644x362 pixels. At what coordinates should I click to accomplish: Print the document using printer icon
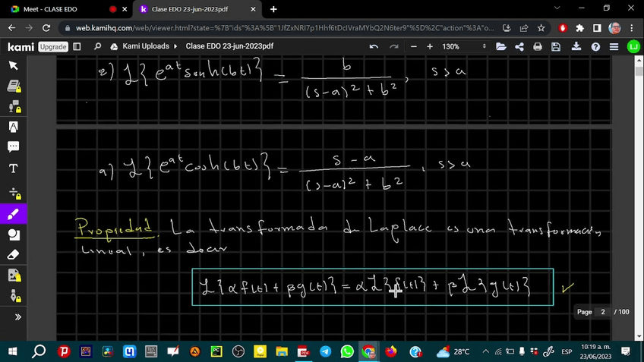coord(538,46)
